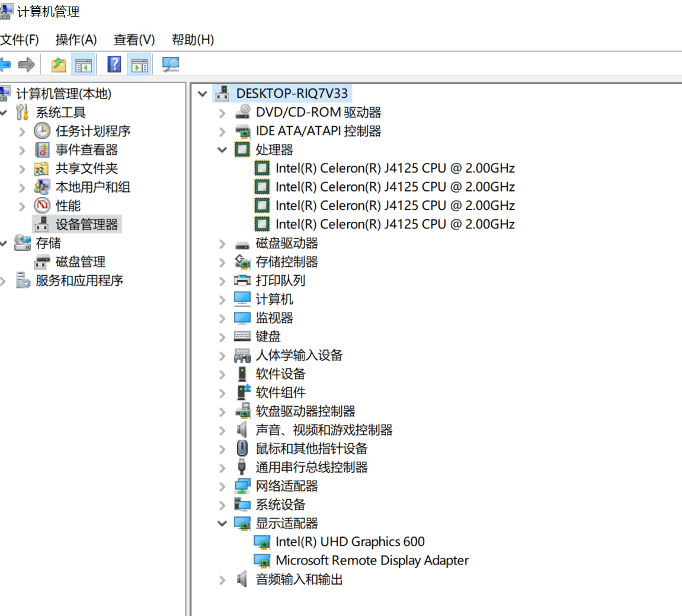Click the 服务和应用程序 server icon
Viewport: 682px width, 616px height.
[x=23, y=280]
